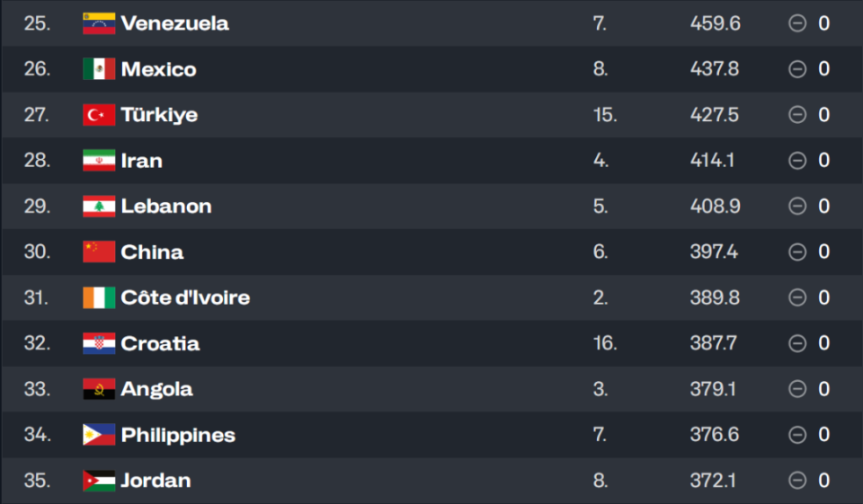Click Jordan's rank movement circle icon
Screen dimensions: 863x504
[796, 481]
